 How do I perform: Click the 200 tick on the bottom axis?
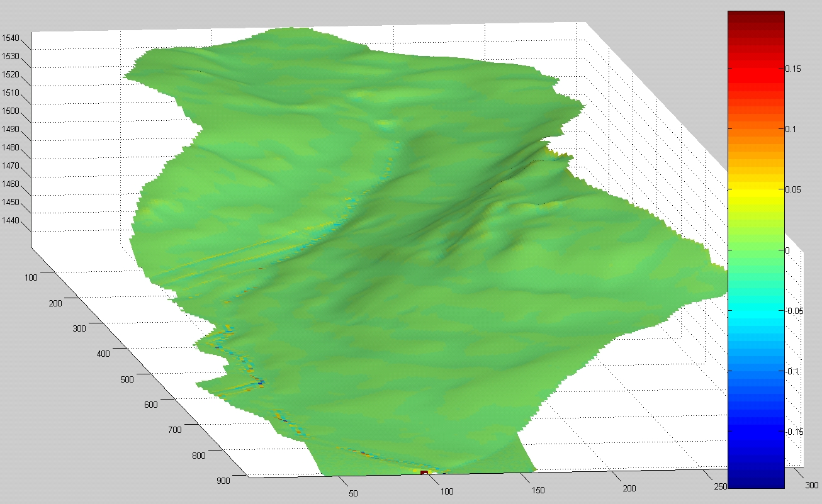pos(629,488)
